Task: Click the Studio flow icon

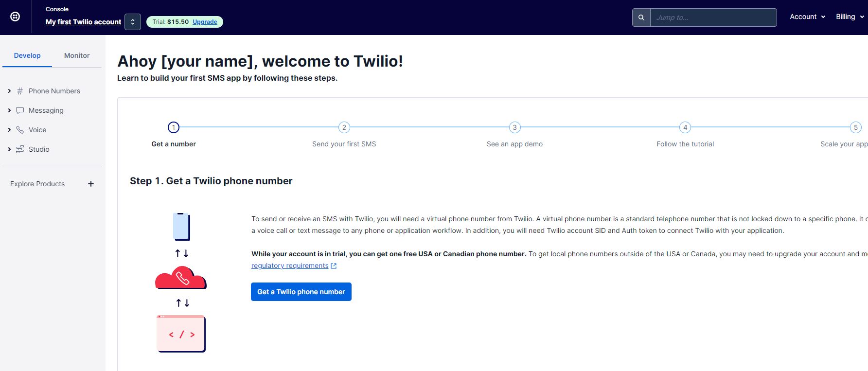Action: tap(20, 149)
